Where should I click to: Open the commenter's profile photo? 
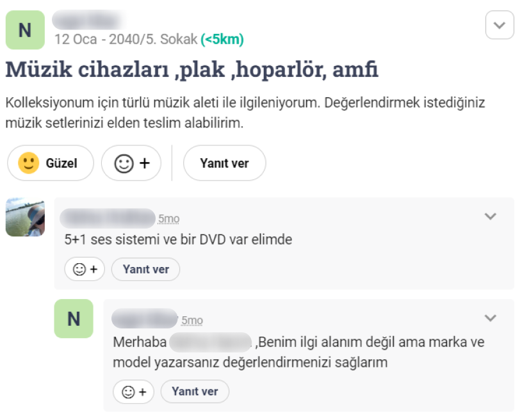coord(25,217)
